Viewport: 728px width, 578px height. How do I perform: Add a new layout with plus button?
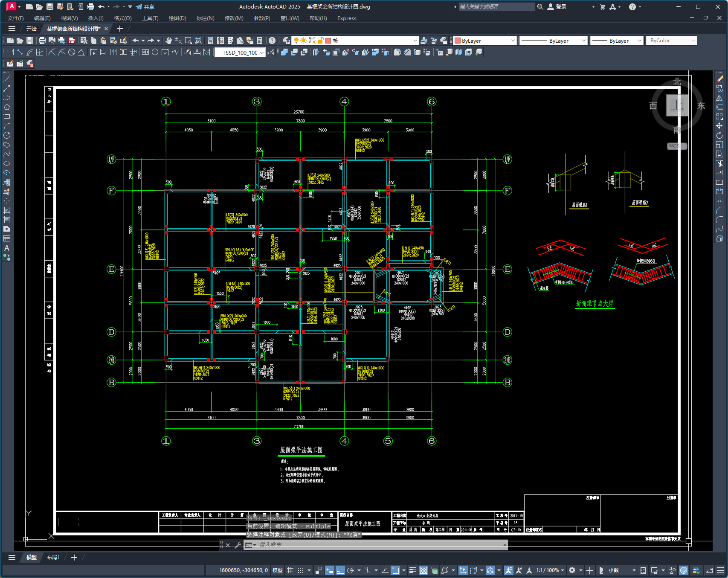click(x=74, y=558)
